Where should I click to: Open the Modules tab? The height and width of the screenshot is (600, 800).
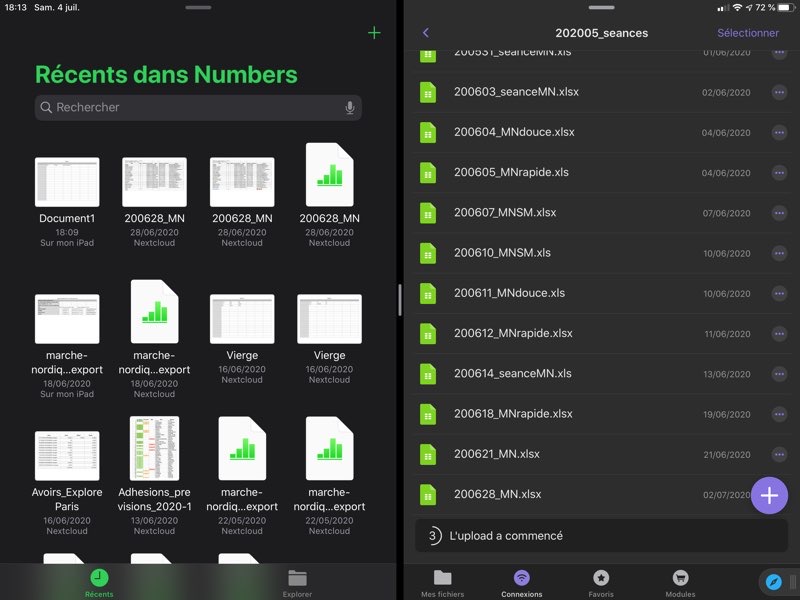point(680,583)
